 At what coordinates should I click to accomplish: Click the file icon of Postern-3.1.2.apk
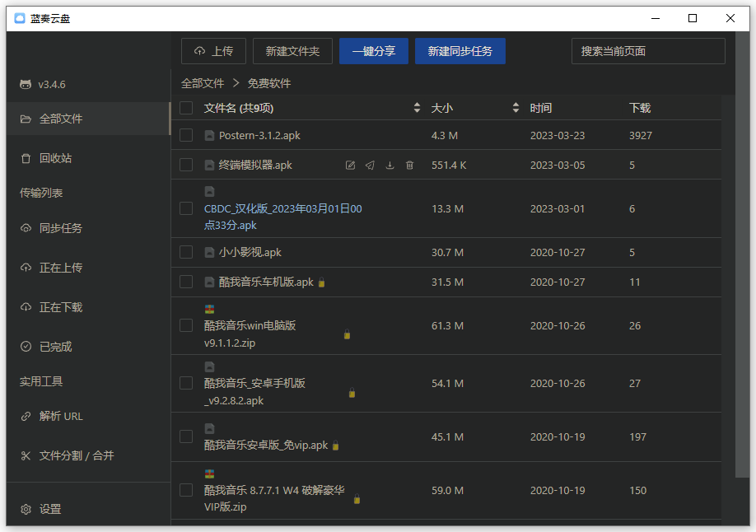tap(209, 136)
